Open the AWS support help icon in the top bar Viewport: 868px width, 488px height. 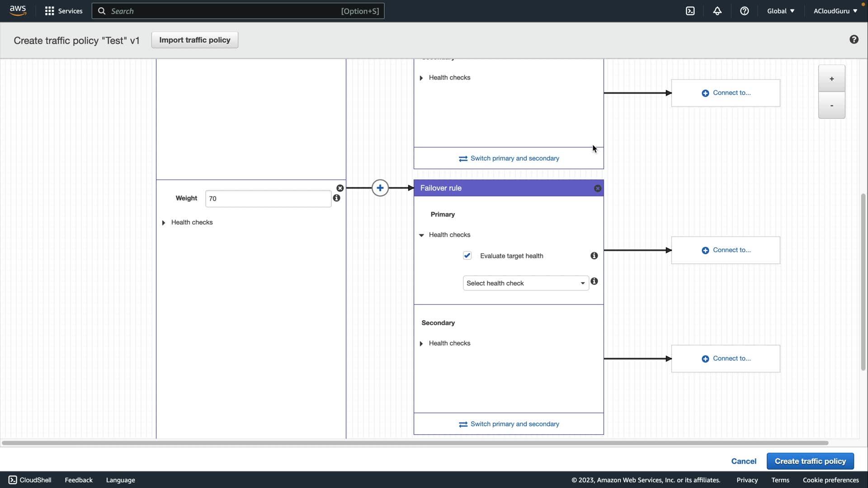[x=744, y=11]
